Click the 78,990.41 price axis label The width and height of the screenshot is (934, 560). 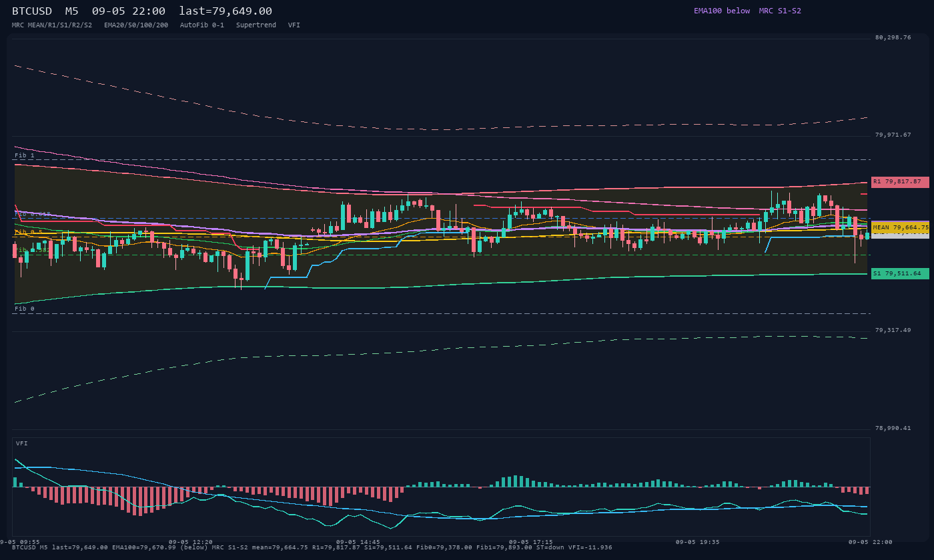coord(893,428)
